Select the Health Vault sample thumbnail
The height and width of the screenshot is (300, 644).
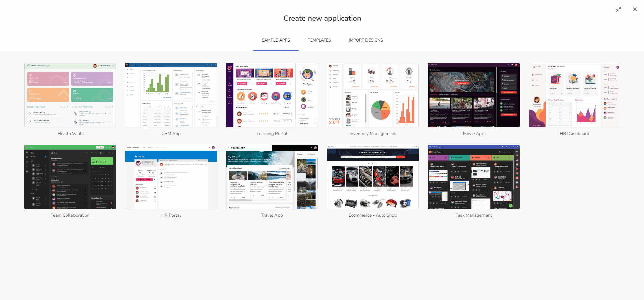point(70,95)
